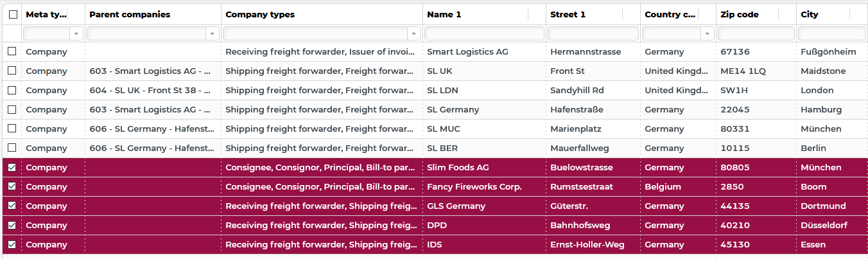Focus the Name 1 filter input field
The image size is (868, 259).
click(x=485, y=33)
